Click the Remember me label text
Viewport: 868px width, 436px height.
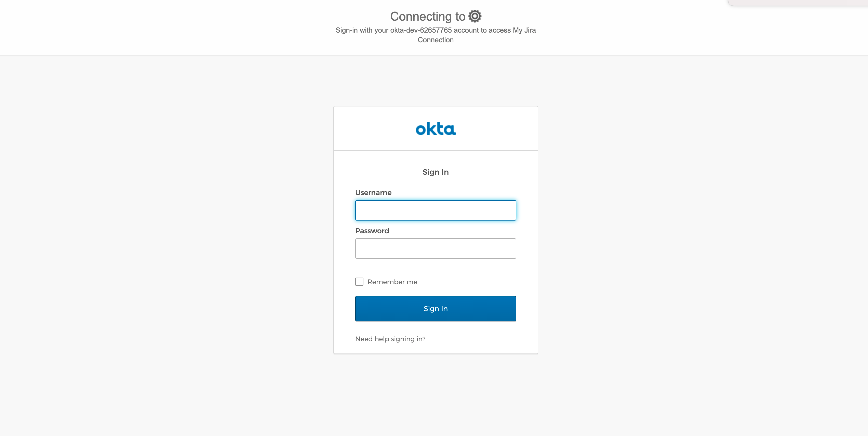392,282
